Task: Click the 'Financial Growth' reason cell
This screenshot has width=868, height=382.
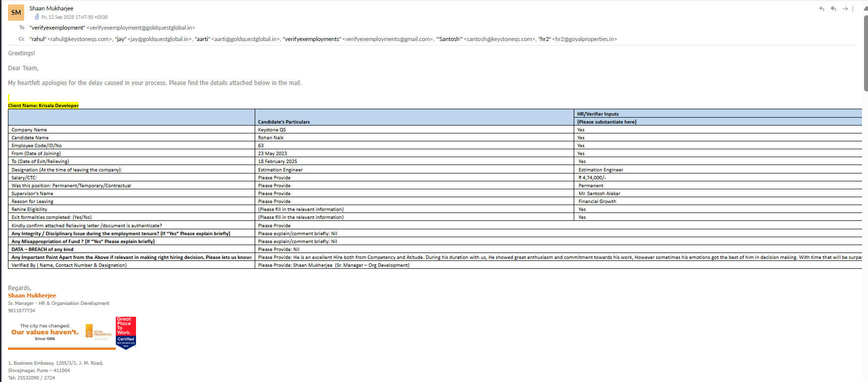Action: coord(597,201)
